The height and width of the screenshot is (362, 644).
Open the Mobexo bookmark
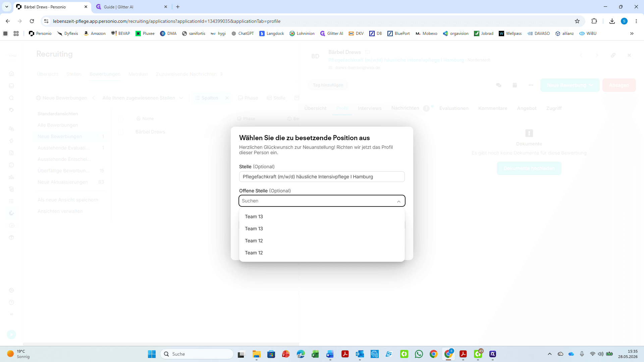426,34
